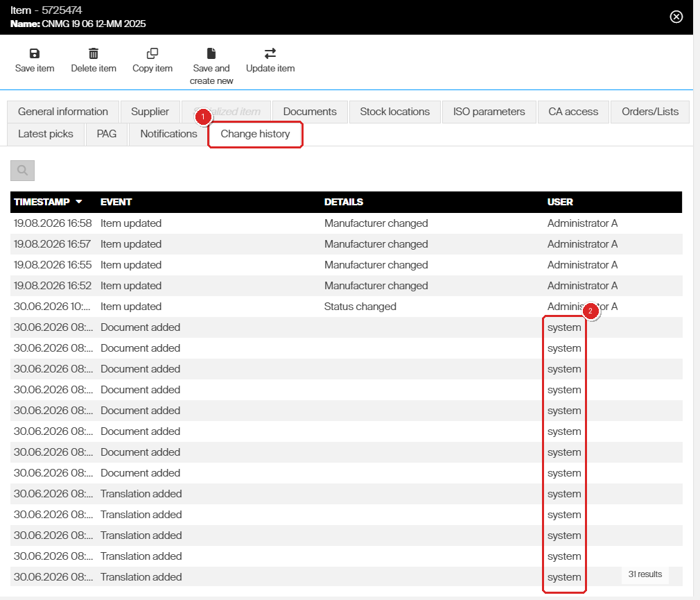The height and width of the screenshot is (600, 700).
Task: Click the Copy item duplicate icon
Action: pyautogui.click(x=152, y=53)
